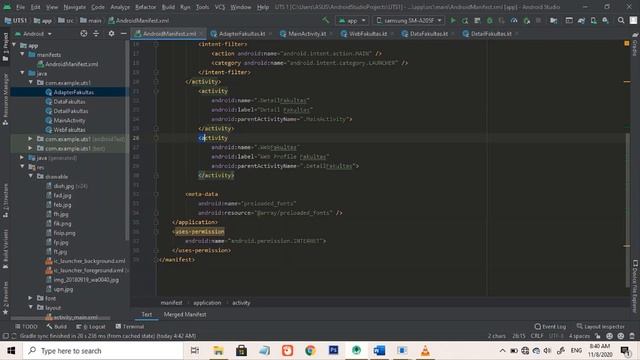Expand the font folder
Viewport: 640px width, 360px height.
click(31, 298)
